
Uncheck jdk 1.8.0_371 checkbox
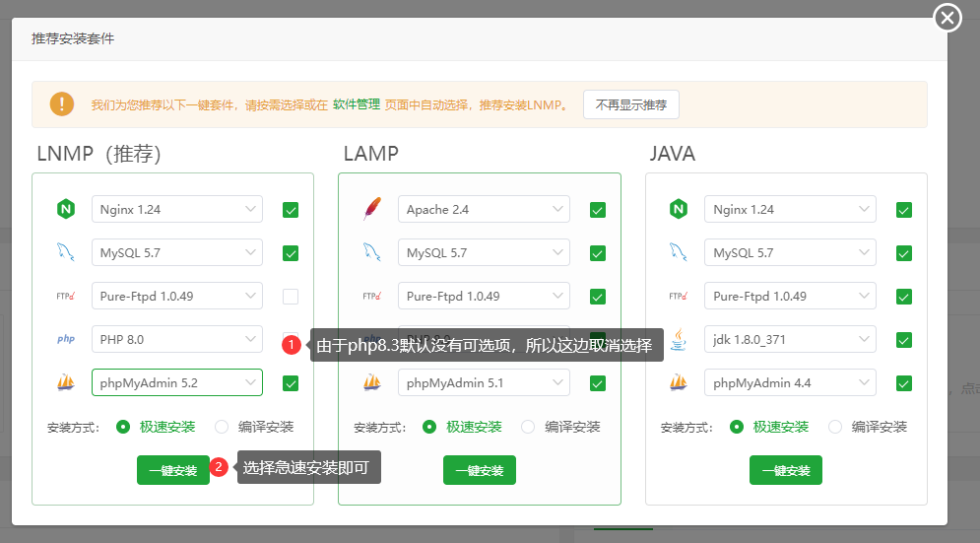point(904,340)
